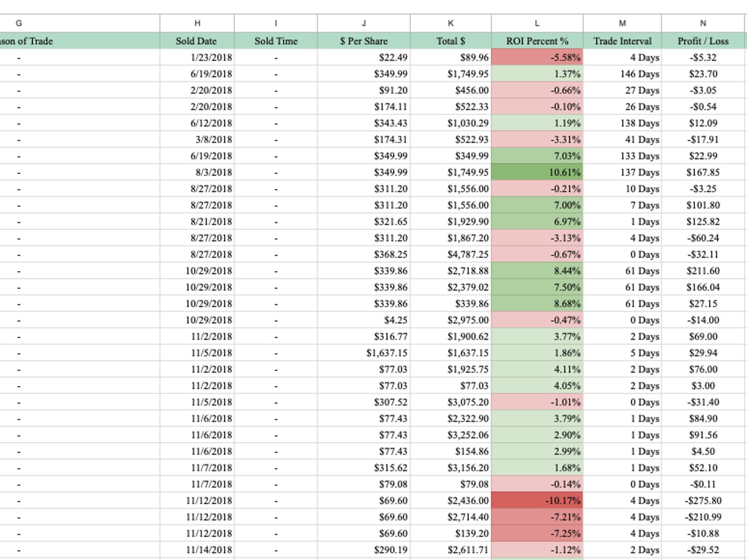Select the total cell $2,975.00
Screen dimensions: 747x560
click(451, 320)
